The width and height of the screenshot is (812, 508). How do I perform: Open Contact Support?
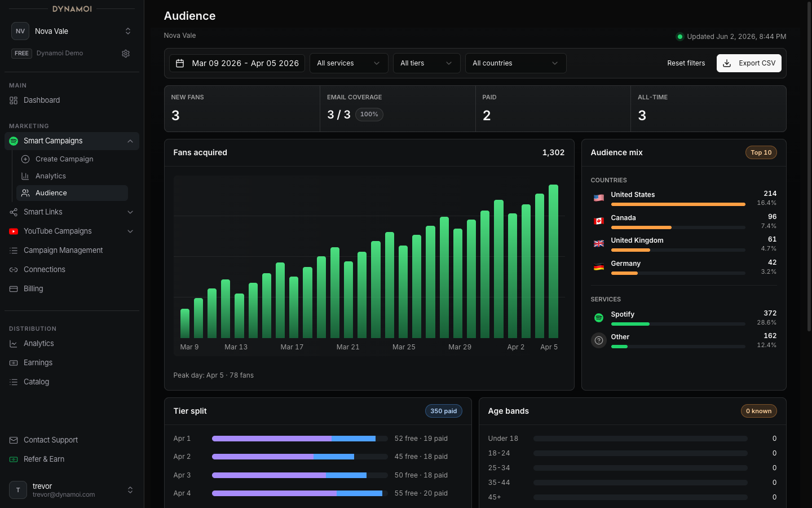72,440
